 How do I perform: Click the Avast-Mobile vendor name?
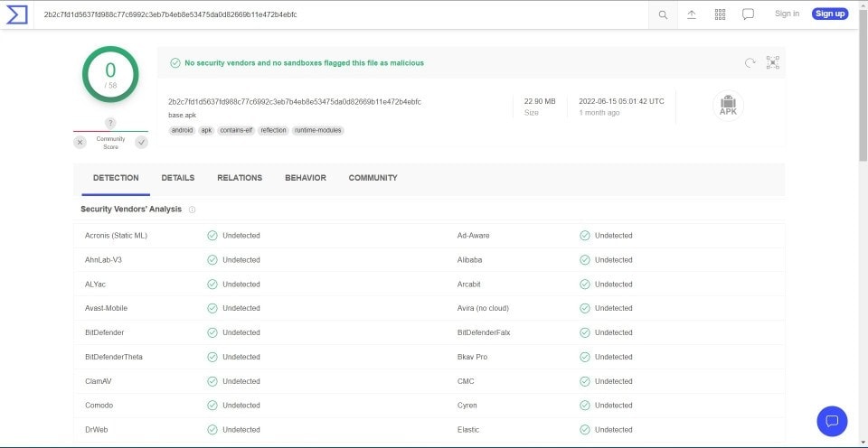pos(107,308)
